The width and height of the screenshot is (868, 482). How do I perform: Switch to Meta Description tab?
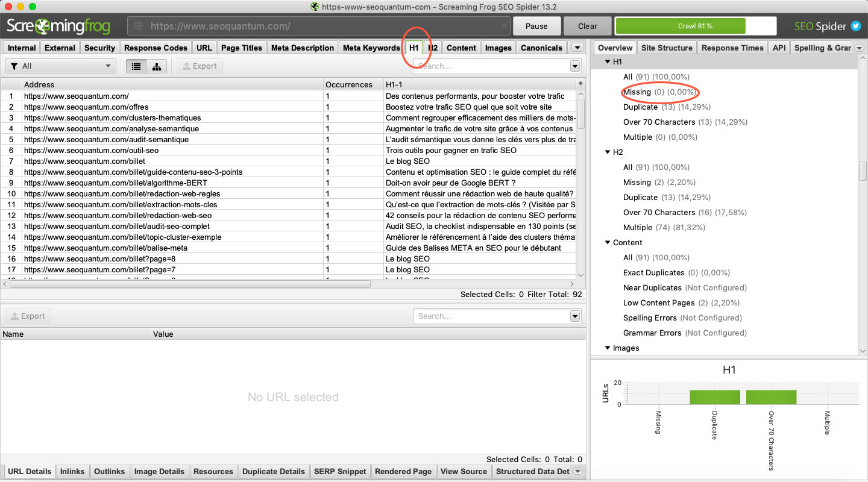pyautogui.click(x=303, y=48)
